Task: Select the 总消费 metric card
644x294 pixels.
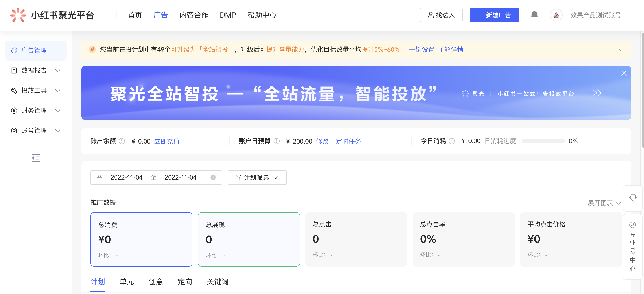Action: tap(141, 239)
